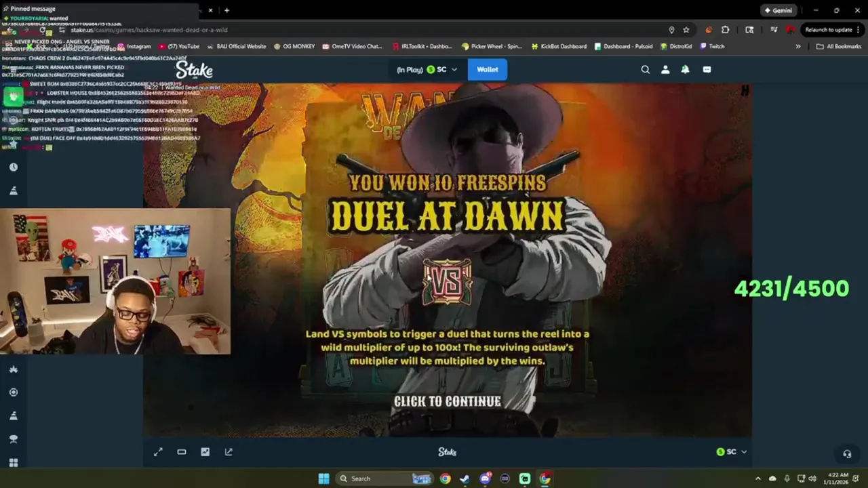Screen dimensions: 868x488
Task: Open the Windows Start menu
Action: pos(323,479)
